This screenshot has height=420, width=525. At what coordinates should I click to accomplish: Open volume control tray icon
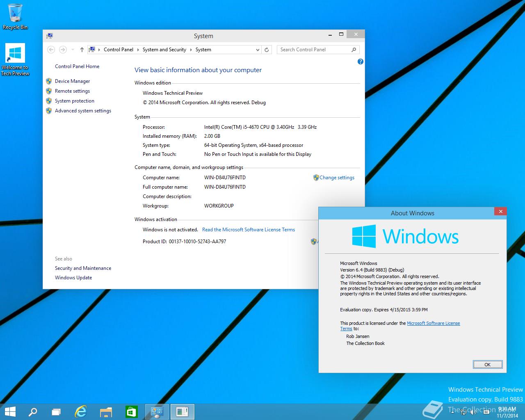point(472,412)
